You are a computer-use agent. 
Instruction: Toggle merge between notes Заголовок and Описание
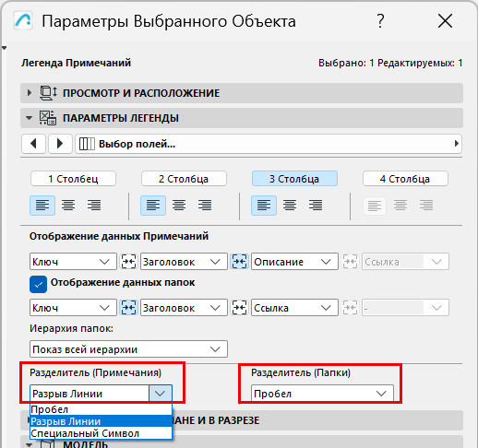239,262
